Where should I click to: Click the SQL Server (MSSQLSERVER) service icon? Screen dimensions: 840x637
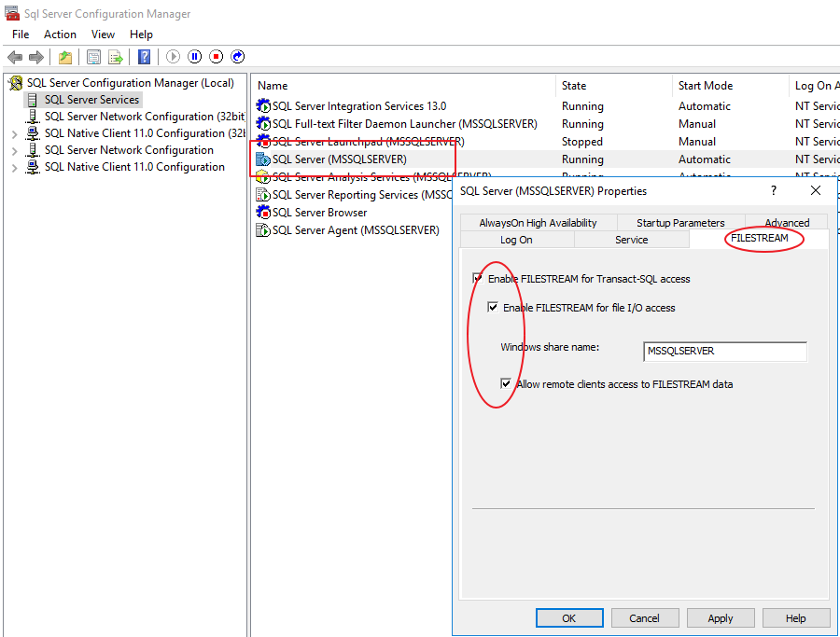tap(263, 159)
